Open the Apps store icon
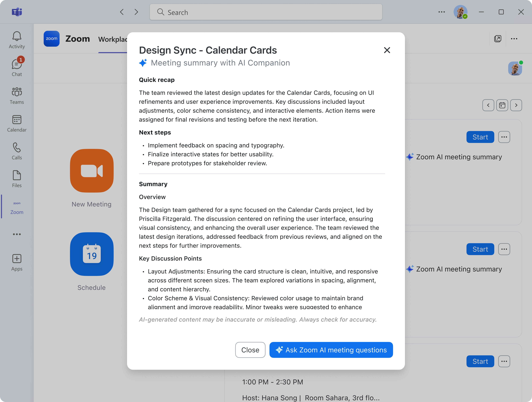 click(x=17, y=262)
